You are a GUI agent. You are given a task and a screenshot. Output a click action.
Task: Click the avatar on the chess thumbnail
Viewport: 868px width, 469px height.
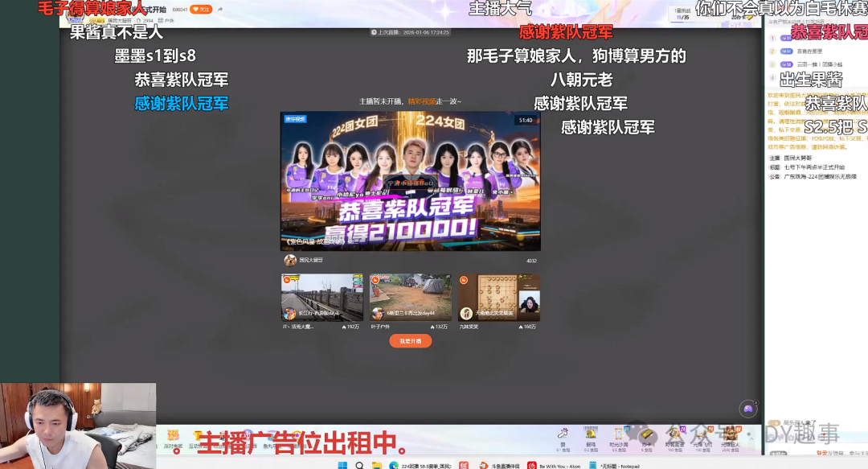(x=466, y=314)
